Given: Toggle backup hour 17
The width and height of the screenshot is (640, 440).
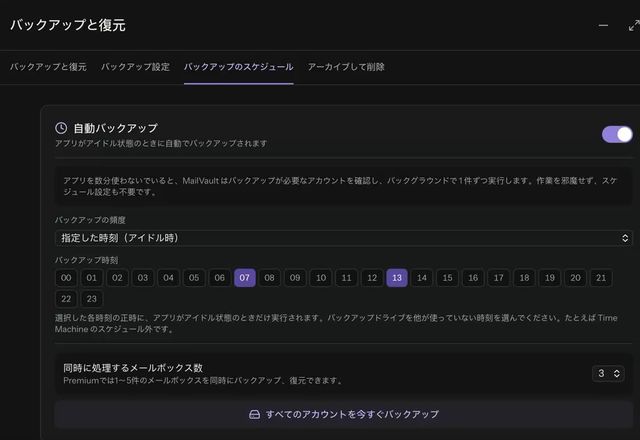Looking at the screenshot, I should (x=498, y=278).
